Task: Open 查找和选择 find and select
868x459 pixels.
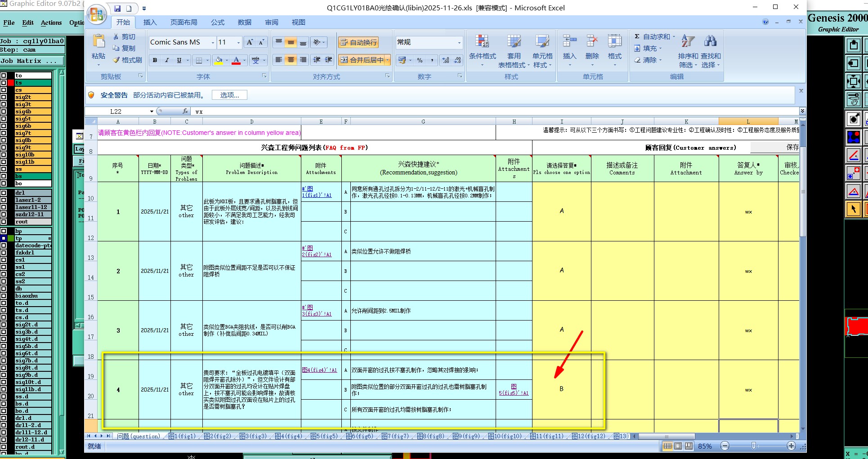Action: pyautogui.click(x=711, y=51)
